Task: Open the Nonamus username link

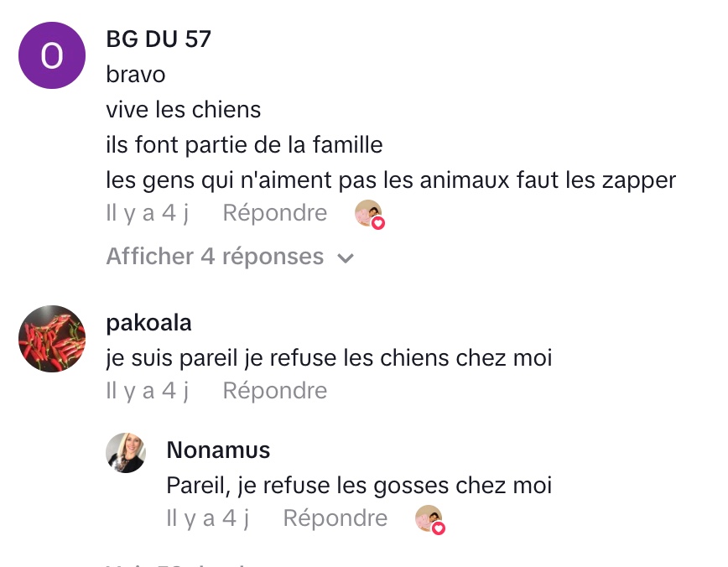Action: coord(218,450)
